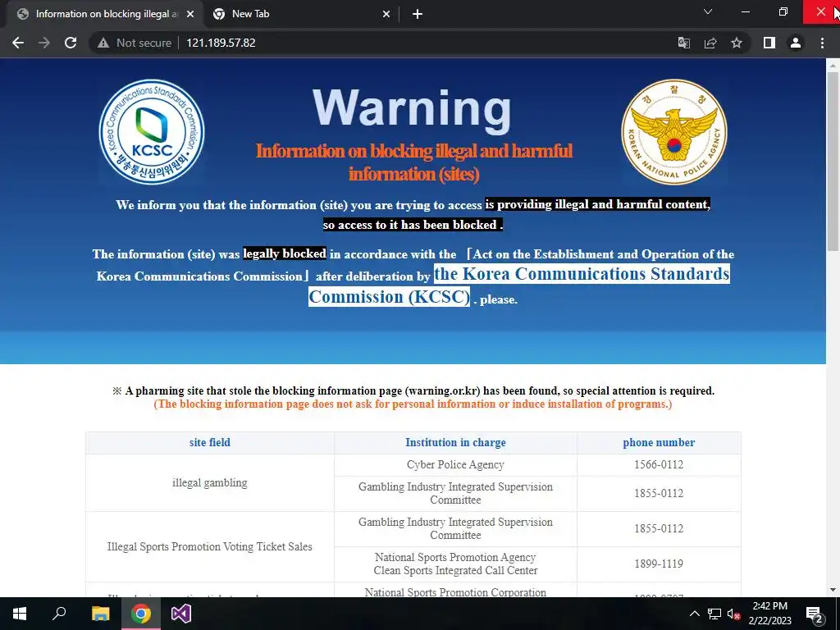Image resolution: width=840 pixels, height=630 pixels.
Task: Click the 'Institution in charge' column header
Action: [455, 442]
